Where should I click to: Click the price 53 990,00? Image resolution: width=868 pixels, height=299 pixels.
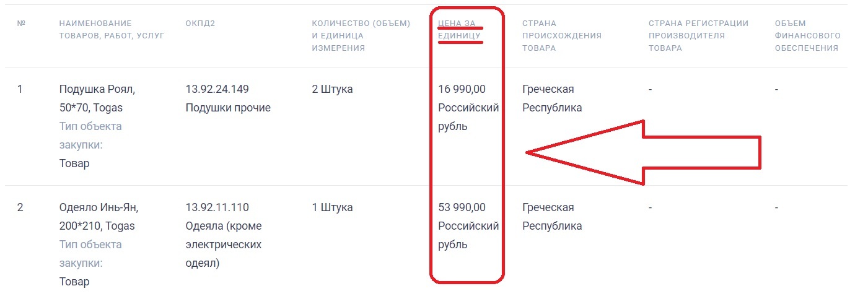pos(462,207)
